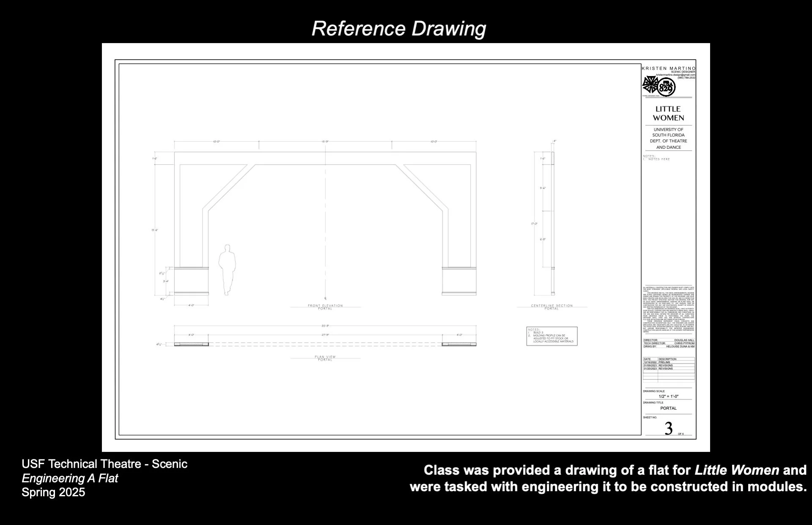Click the USA 829 circular logo
This screenshot has height=525, width=812.
pyautogui.click(x=667, y=87)
